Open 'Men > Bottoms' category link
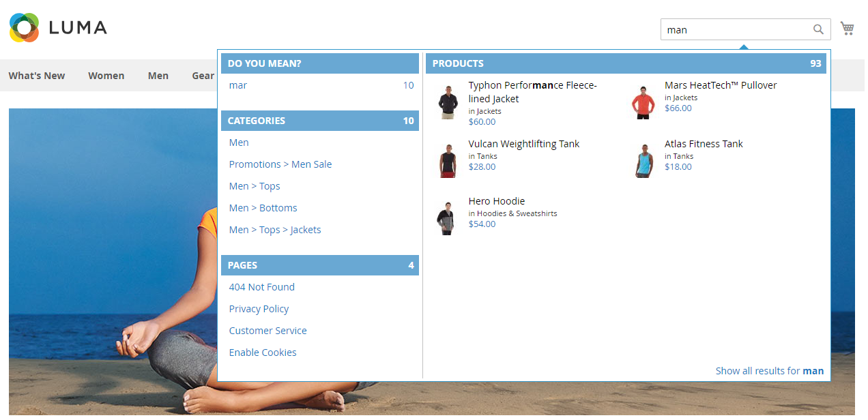 pos(263,208)
